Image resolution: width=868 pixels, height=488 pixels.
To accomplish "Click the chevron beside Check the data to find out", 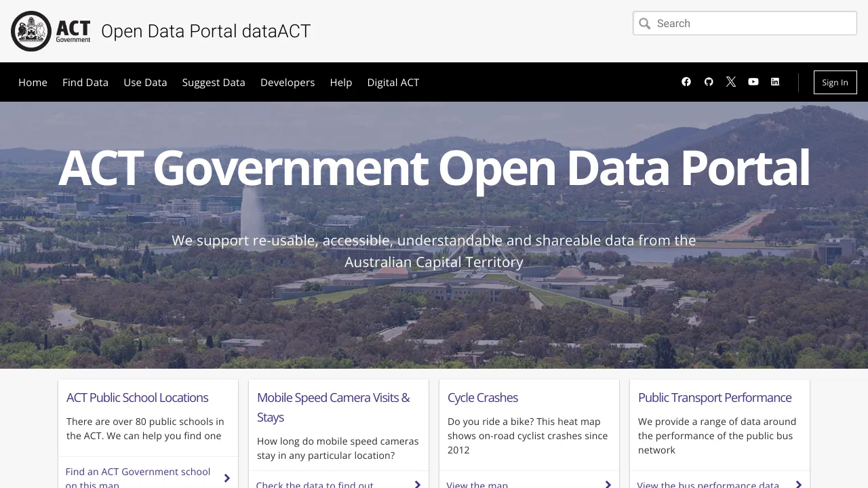I will click(418, 485).
